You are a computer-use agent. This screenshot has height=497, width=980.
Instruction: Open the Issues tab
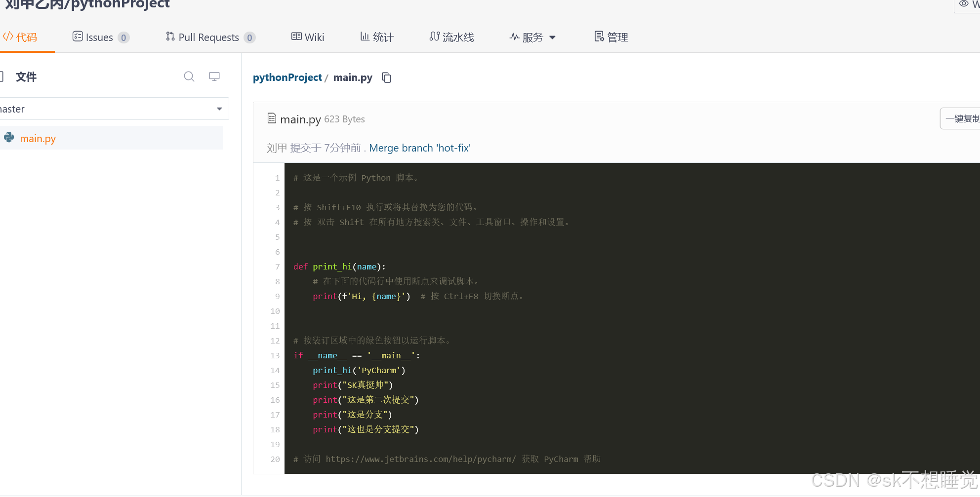tap(101, 37)
